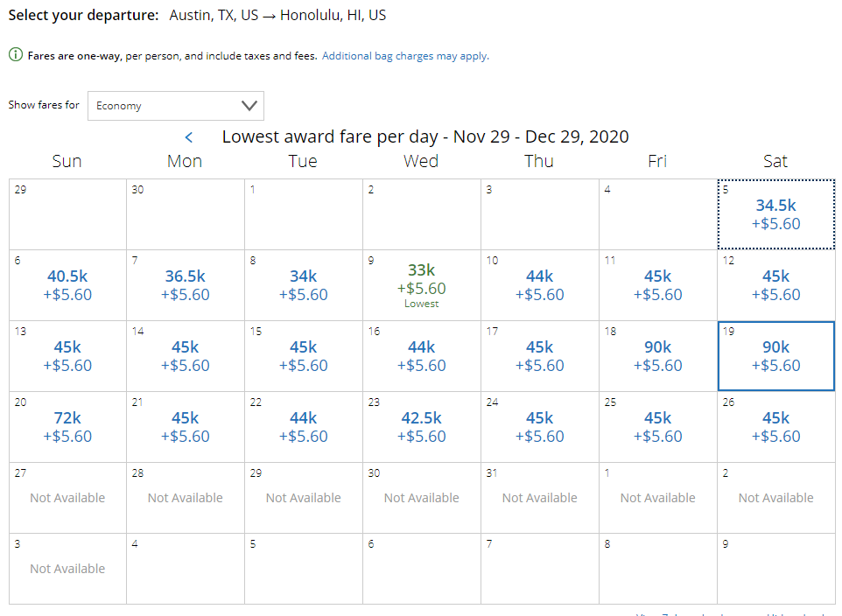The height and width of the screenshot is (616, 842).
Task: Choose Dec 10 fare of 44k
Action: pos(540,285)
